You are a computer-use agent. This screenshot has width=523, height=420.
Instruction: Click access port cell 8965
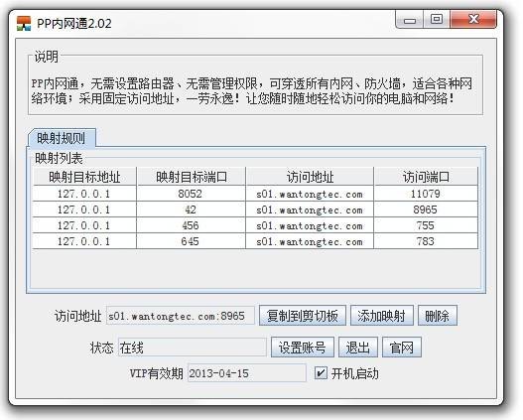(x=426, y=210)
